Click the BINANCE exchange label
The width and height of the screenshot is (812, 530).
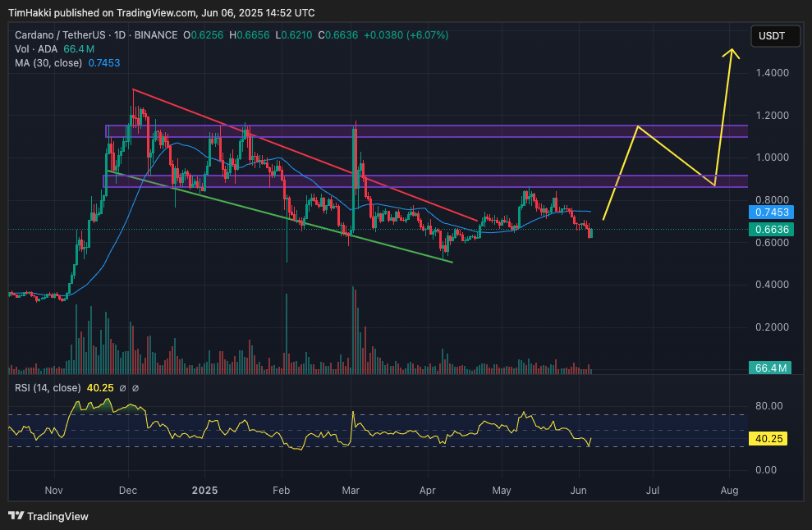pos(154,35)
